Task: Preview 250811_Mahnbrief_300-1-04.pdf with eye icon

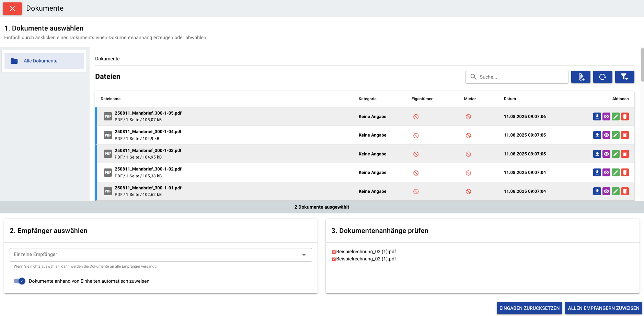Action: click(x=606, y=135)
